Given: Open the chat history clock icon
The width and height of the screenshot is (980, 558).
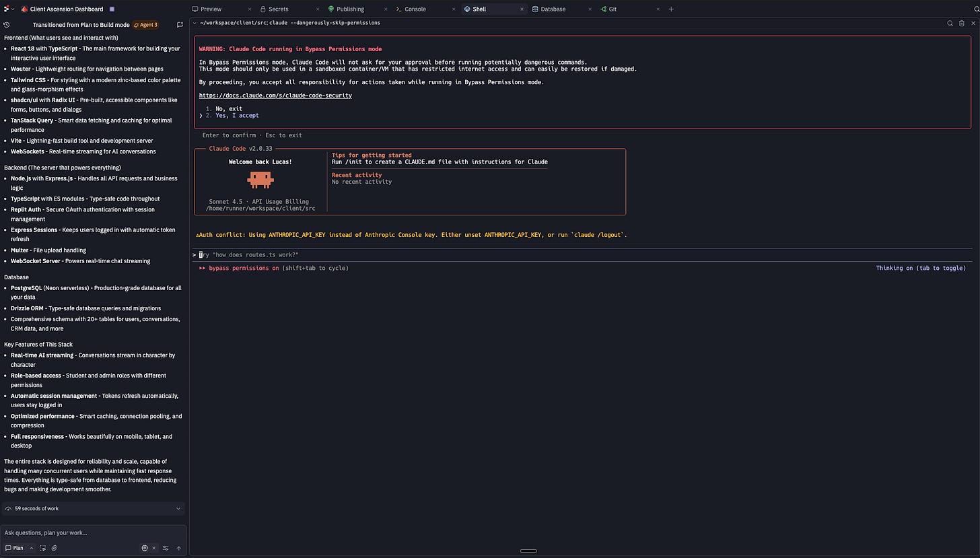Looking at the screenshot, I should 7,25.
